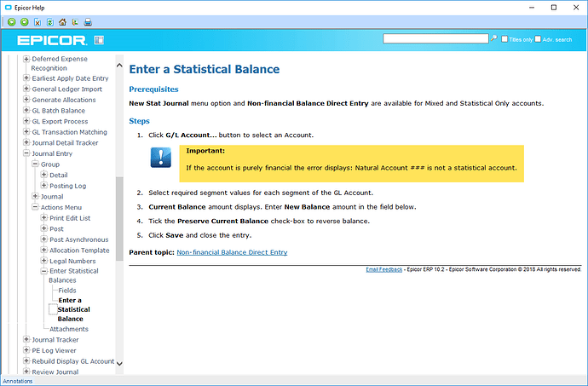Click the Epicor Help title bar icon

[9, 7]
